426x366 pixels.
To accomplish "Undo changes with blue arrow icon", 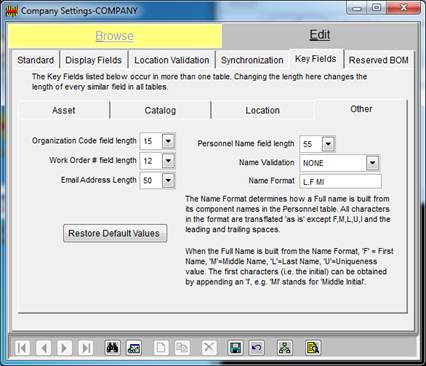I will pyautogui.click(x=256, y=348).
